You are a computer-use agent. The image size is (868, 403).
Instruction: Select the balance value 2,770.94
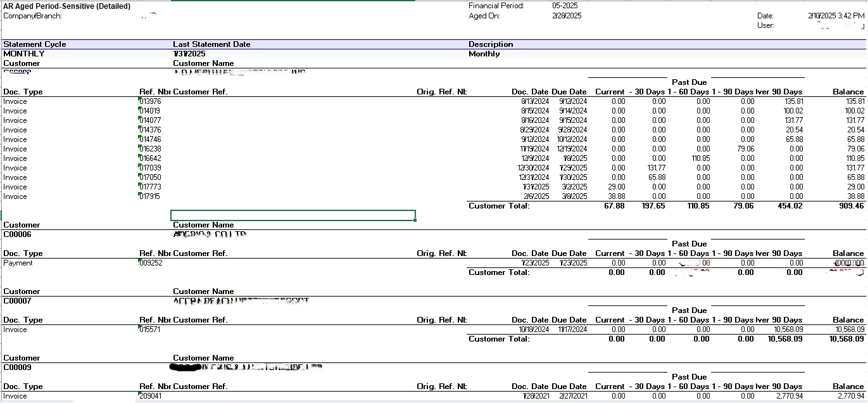[850, 396]
